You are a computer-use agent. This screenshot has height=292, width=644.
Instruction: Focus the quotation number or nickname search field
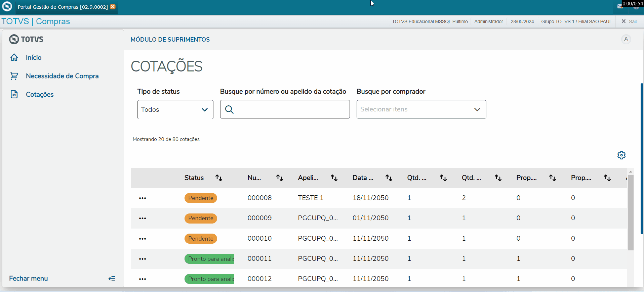click(285, 109)
